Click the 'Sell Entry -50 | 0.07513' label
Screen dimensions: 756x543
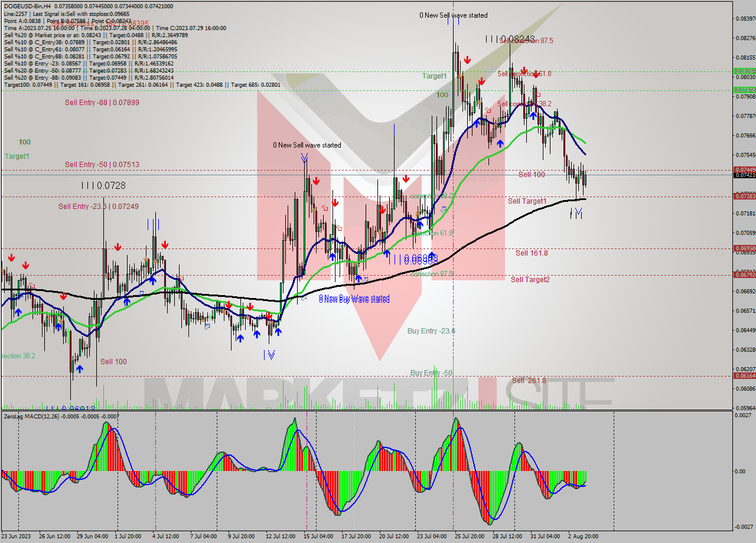[x=102, y=165]
